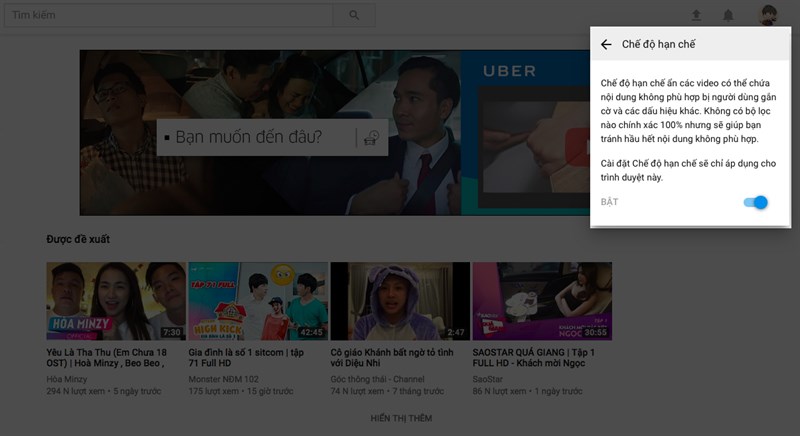Open the High Kick sitcom thumbnail
This screenshot has width=800, height=436.
tap(258, 301)
